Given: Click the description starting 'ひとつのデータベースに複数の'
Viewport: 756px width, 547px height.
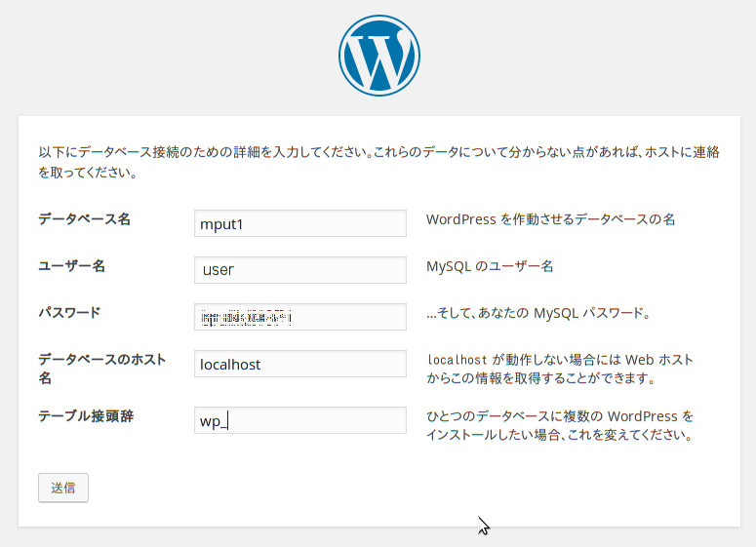Looking at the screenshot, I should [x=560, y=425].
